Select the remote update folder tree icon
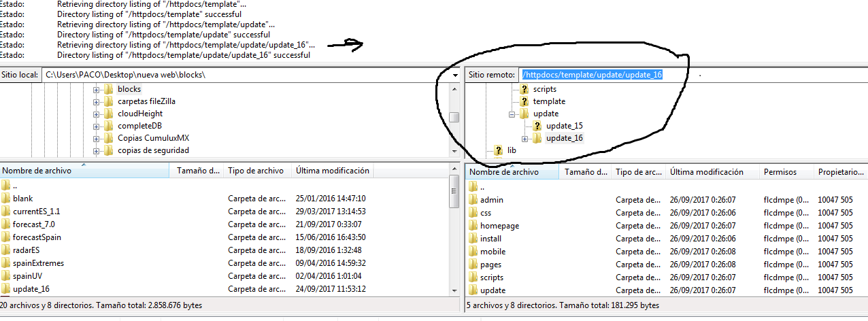Screen dimensions: 868x321 (524, 114)
